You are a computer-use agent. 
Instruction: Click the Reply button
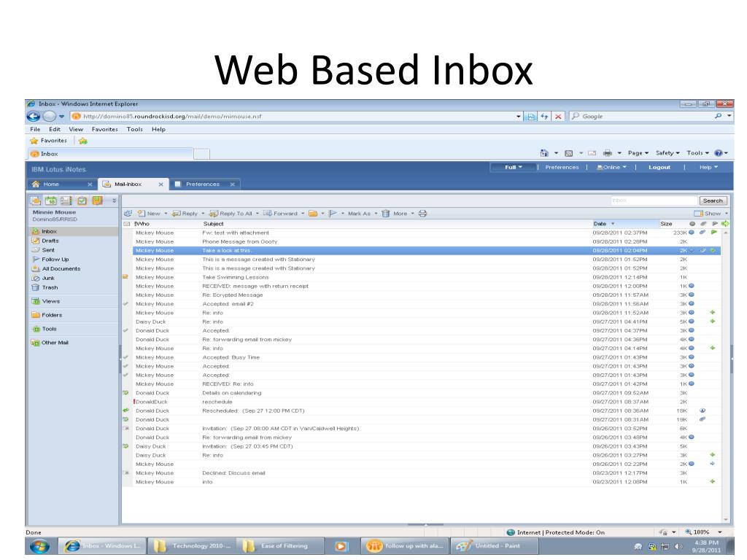click(185, 214)
